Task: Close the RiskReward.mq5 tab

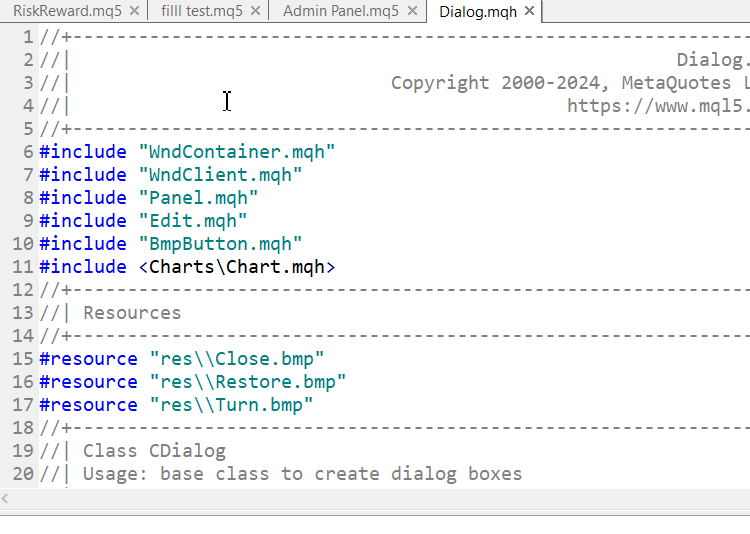Action: (134, 11)
